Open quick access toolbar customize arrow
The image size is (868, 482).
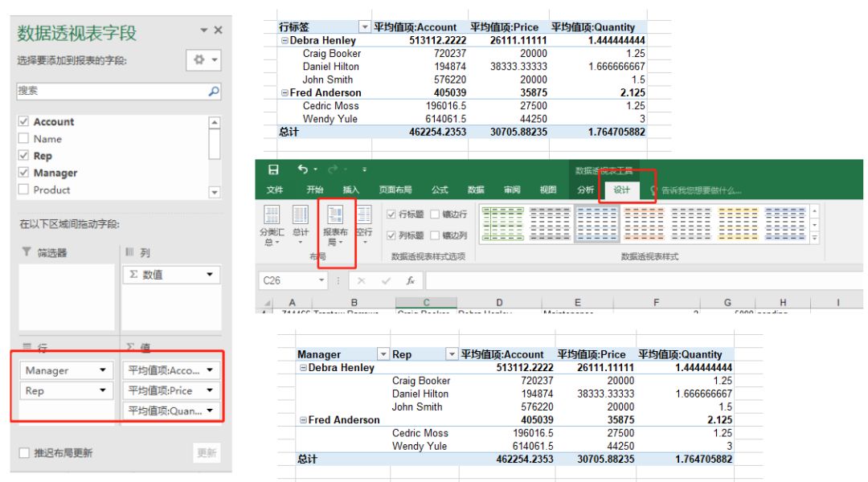pos(364,170)
